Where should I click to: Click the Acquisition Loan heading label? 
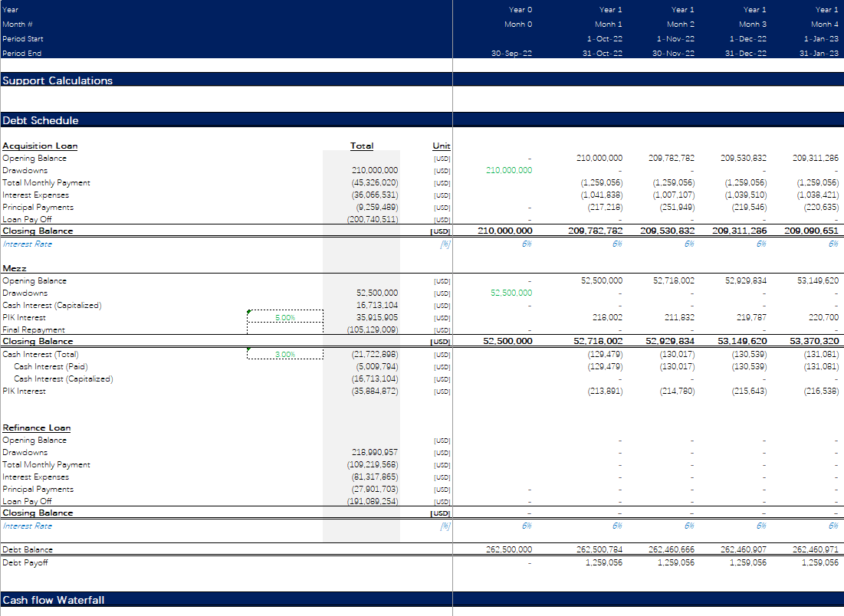pyautogui.click(x=40, y=146)
